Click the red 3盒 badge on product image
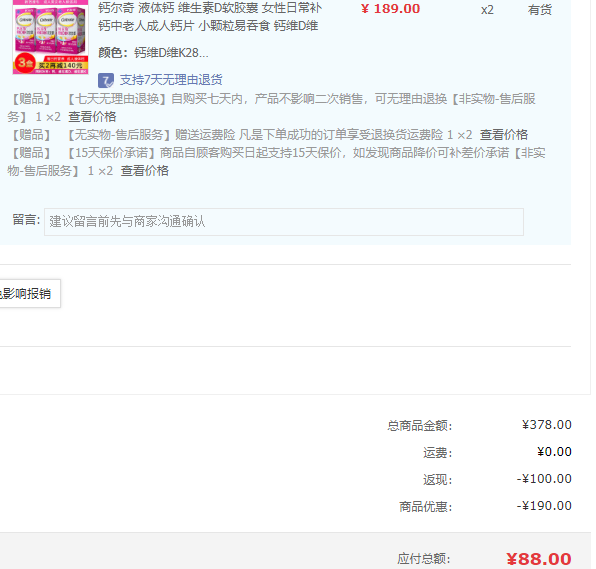The width and height of the screenshot is (596, 569). click(x=25, y=63)
